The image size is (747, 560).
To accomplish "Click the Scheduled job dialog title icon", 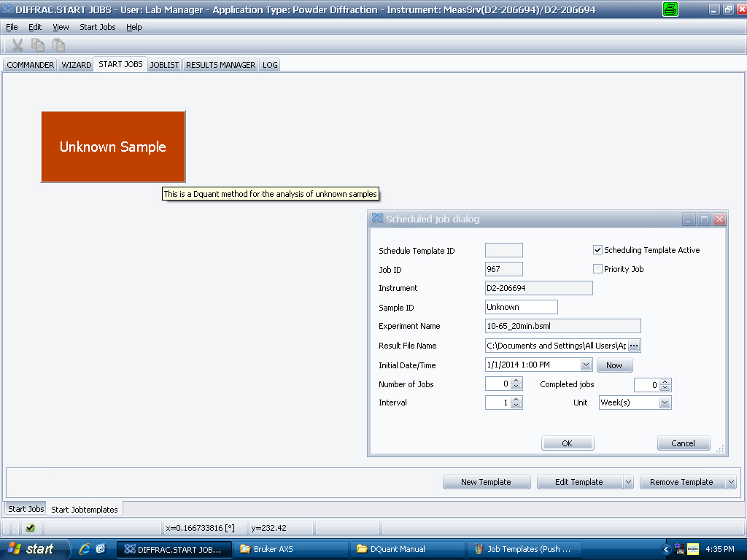I will pyautogui.click(x=377, y=219).
